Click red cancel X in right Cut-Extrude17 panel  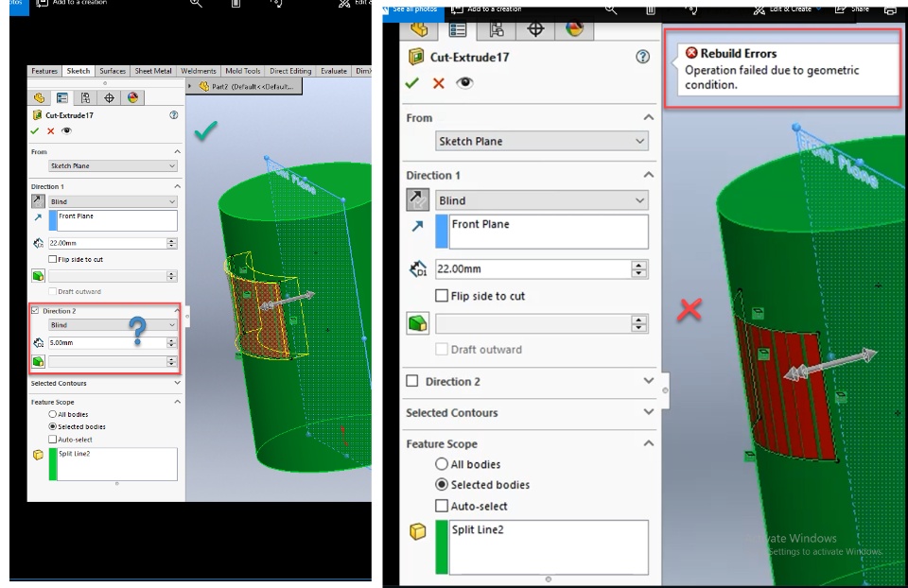click(438, 83)
